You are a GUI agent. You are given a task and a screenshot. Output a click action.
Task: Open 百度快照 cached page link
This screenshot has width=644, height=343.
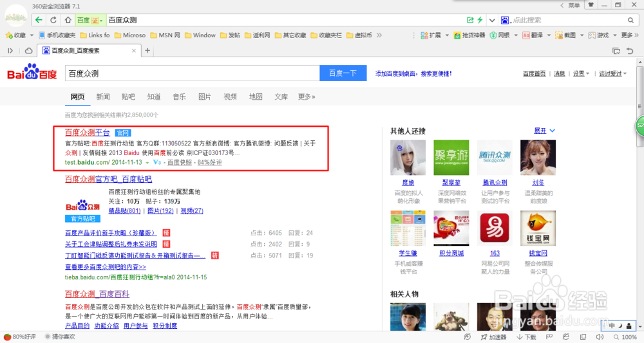point(180,162)
